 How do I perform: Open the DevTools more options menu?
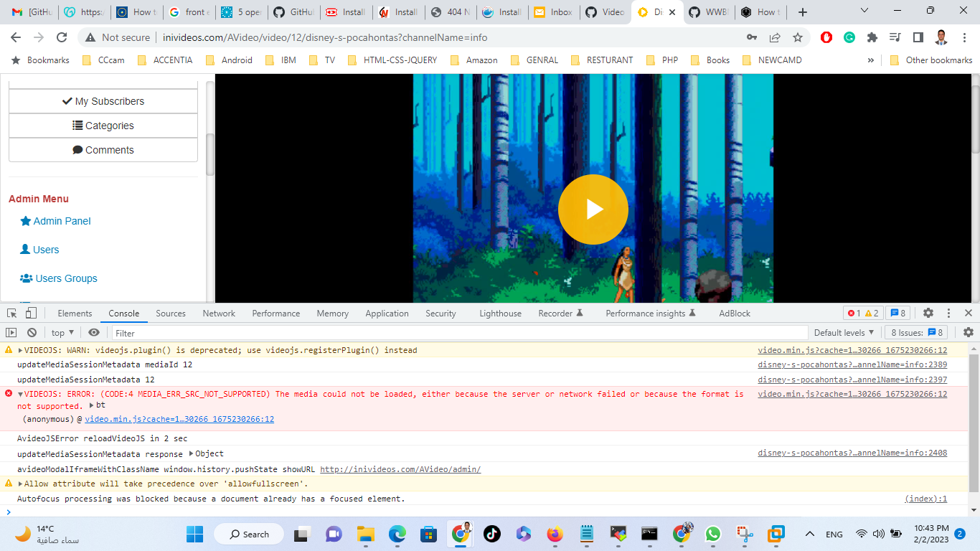tap(948, 313)
